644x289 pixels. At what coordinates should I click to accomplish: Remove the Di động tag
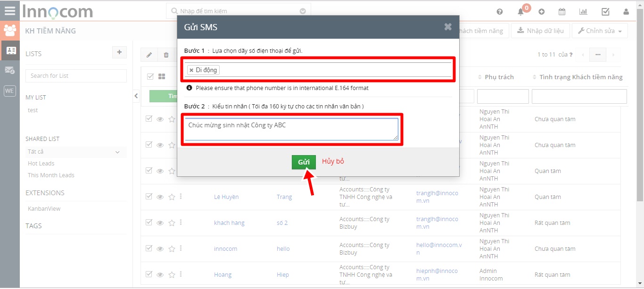(x=191, y=70)
